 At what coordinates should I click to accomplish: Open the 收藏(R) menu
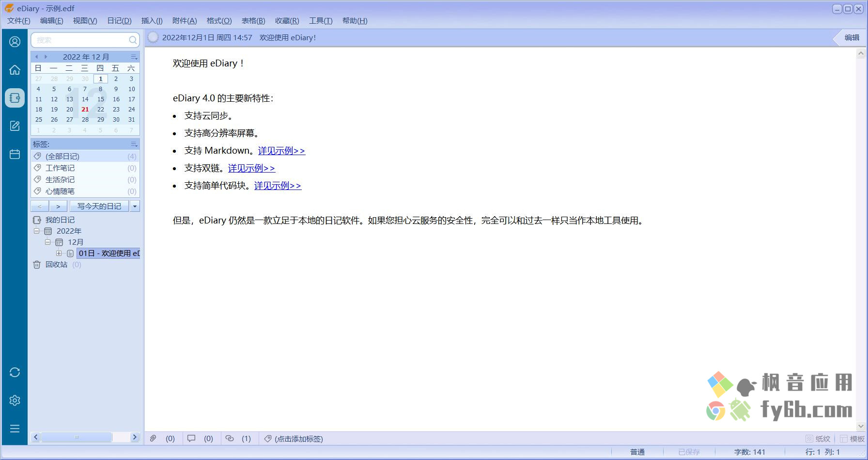(x=287, y=20)
